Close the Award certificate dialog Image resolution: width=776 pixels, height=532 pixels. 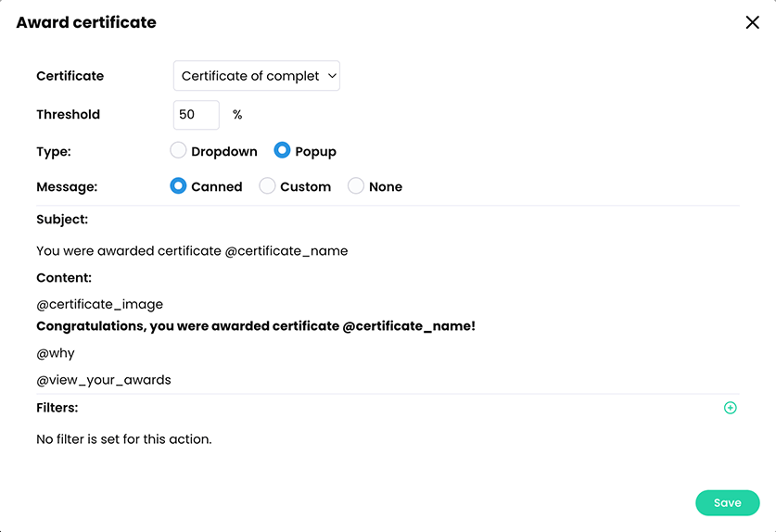[752, 23]
